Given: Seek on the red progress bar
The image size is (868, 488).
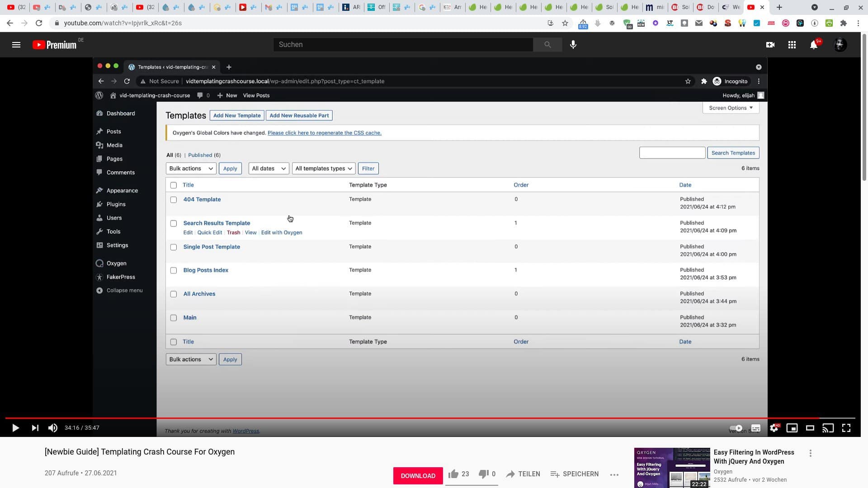Looking at the screenshot, I should (x=407, y=418).
